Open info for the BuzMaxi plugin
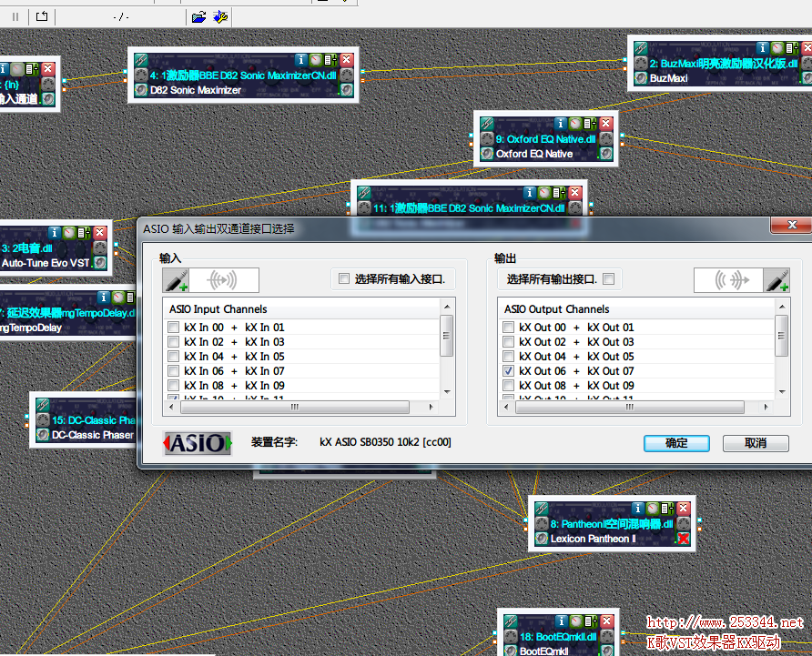Screen dimensions: 812x656 [762, 48]
